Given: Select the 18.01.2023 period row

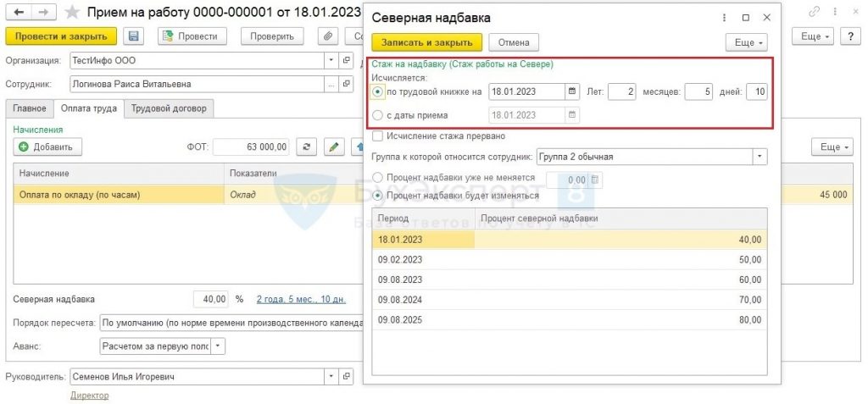Looking at the screenshot, I should coord(570,240).
